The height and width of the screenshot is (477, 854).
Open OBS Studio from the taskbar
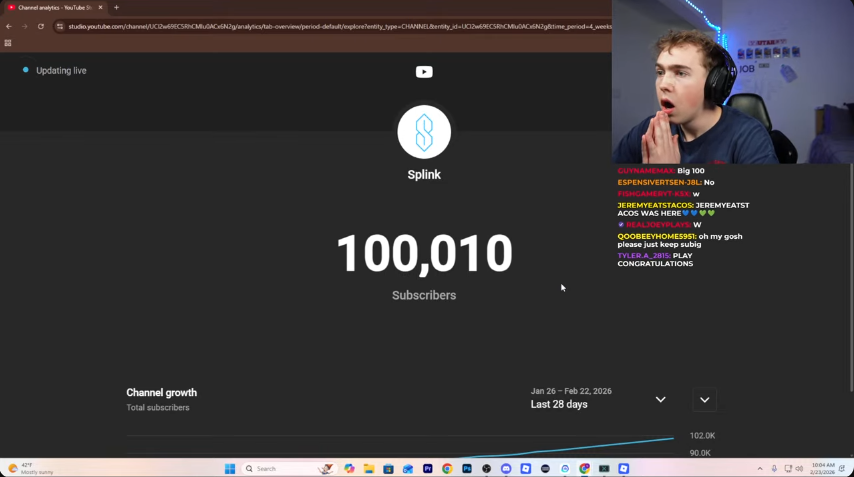486,468
